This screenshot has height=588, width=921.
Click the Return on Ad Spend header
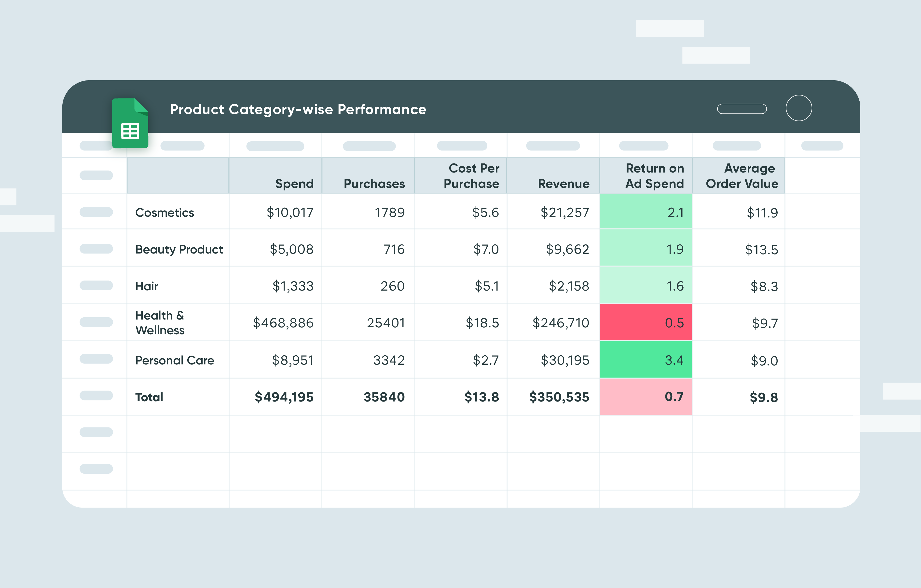[654, 176]
